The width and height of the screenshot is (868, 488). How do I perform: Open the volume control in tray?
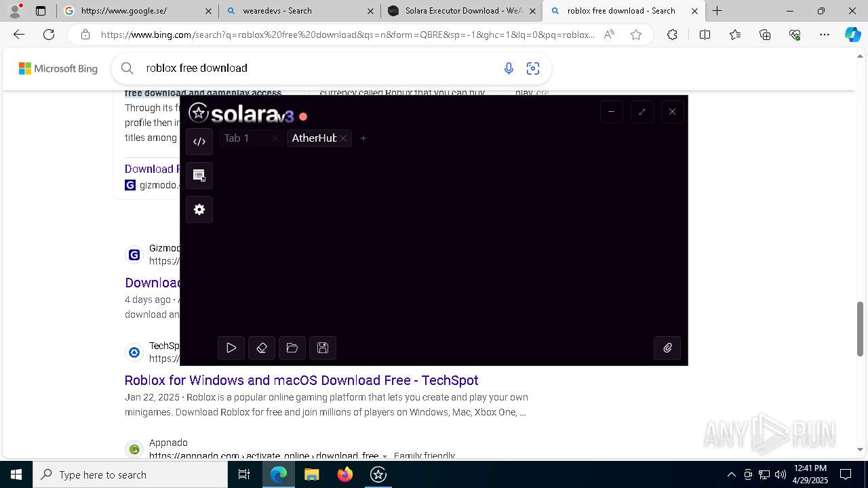click(781, 474)
